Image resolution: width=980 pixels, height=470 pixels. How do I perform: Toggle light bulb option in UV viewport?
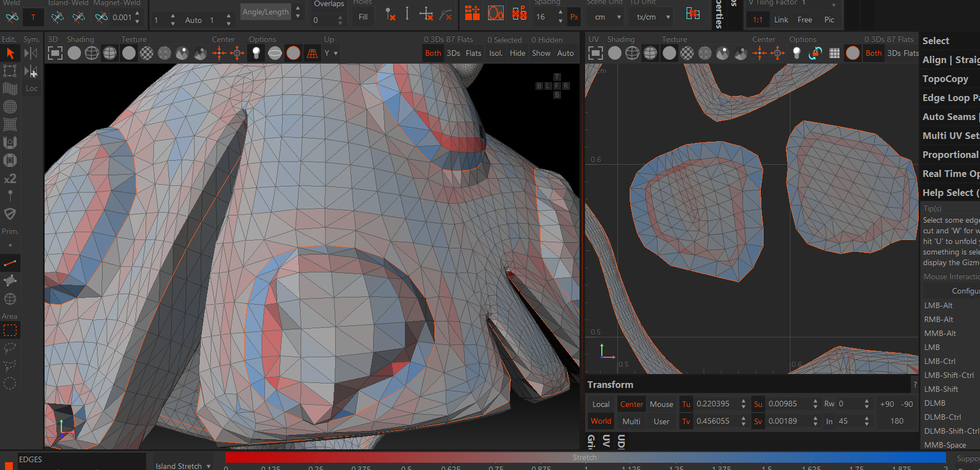coord(796,54)
